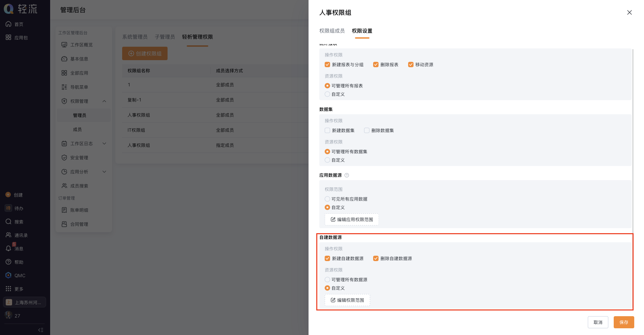Image resolution: width=644 pixels, height=335 pixels.
Task: Uncheck 删除报表 checkbox
Action: click(376, 65)
